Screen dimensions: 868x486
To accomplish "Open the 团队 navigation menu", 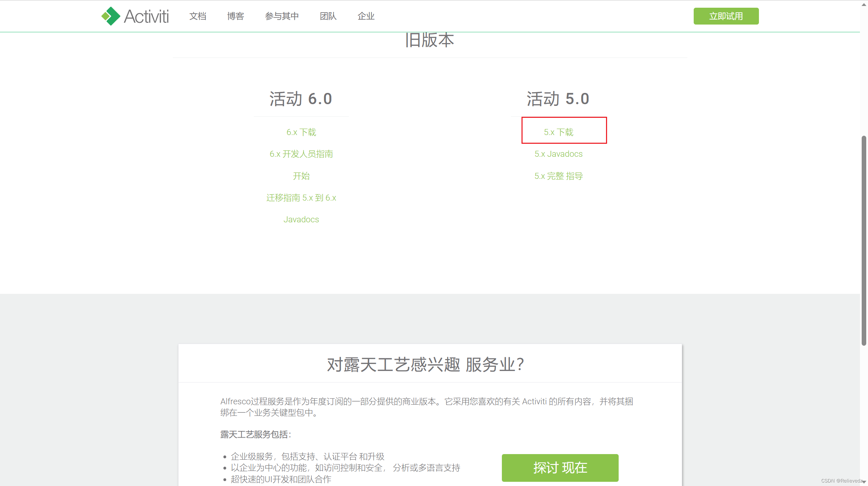I will coord(328,16).
